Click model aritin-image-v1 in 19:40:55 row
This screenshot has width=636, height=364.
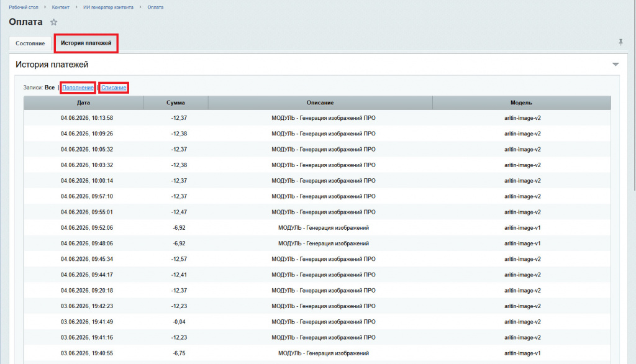click(x=522, y=353)
